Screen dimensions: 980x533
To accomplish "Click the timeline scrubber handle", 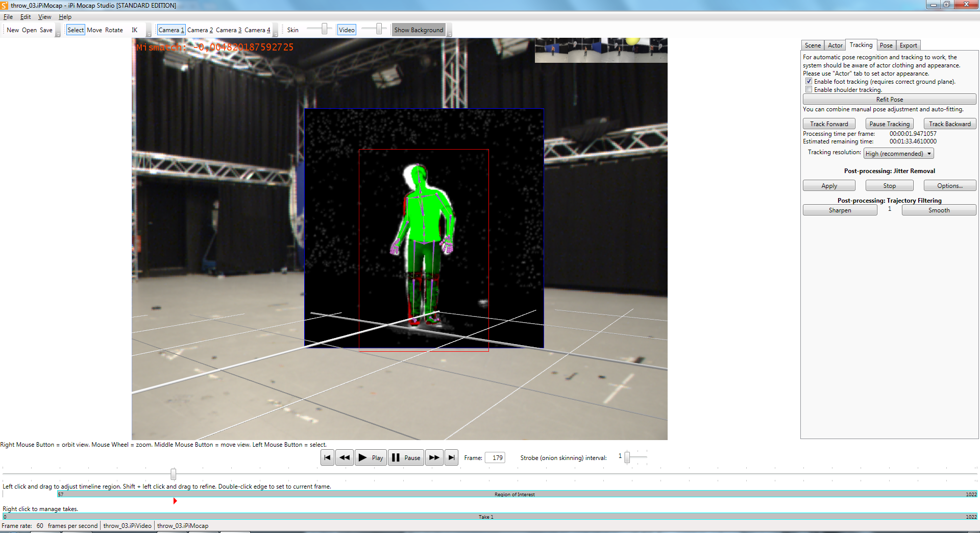I will click(x=174, y=474).
